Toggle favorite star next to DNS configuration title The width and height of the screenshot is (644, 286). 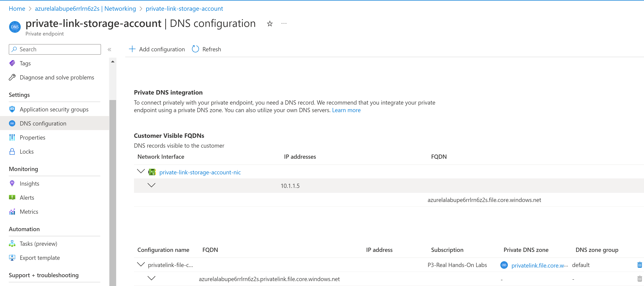(x=270, y=24)
